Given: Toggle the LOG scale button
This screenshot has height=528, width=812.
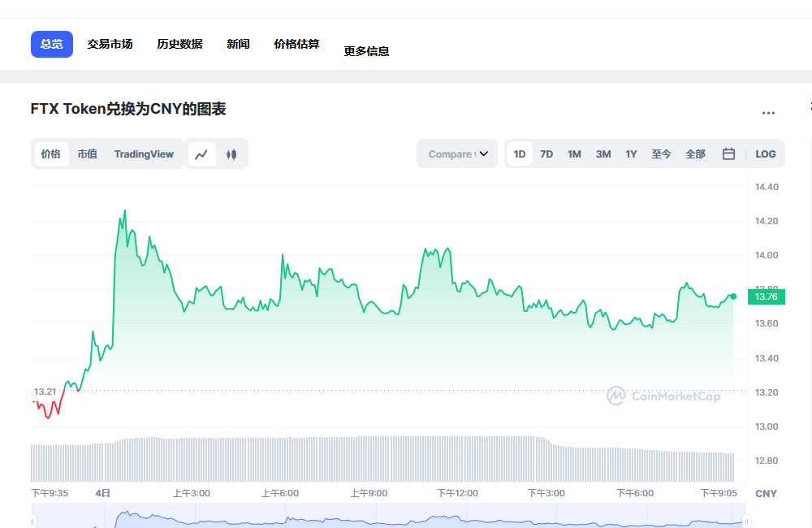Looking at the screenshot, I should click(766, 154).
